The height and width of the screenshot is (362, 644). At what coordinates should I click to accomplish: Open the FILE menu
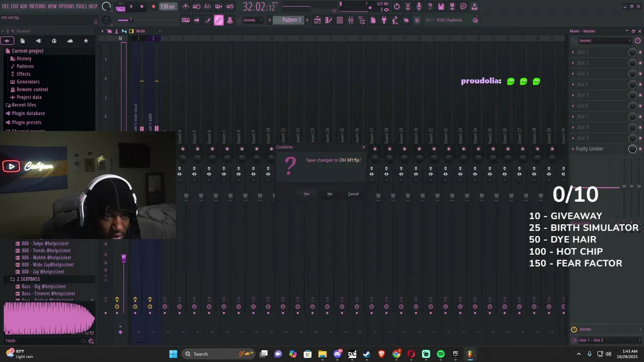(x=5, y=7)
